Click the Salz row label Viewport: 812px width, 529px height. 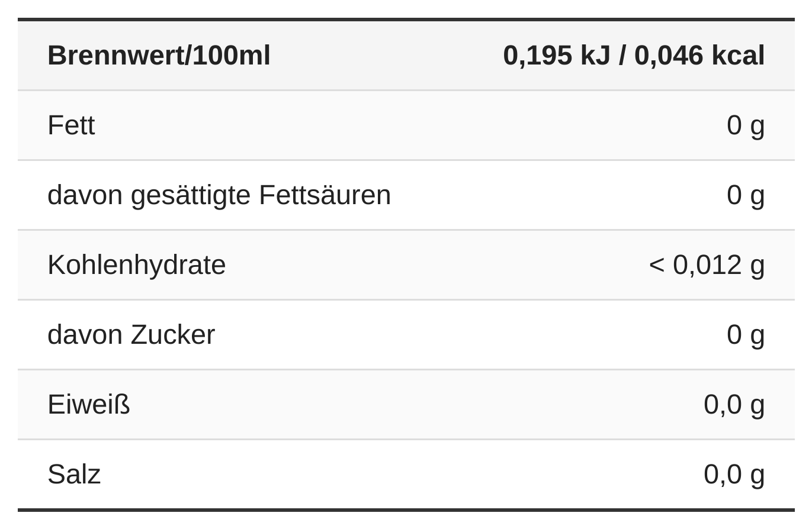coord(74,475)
